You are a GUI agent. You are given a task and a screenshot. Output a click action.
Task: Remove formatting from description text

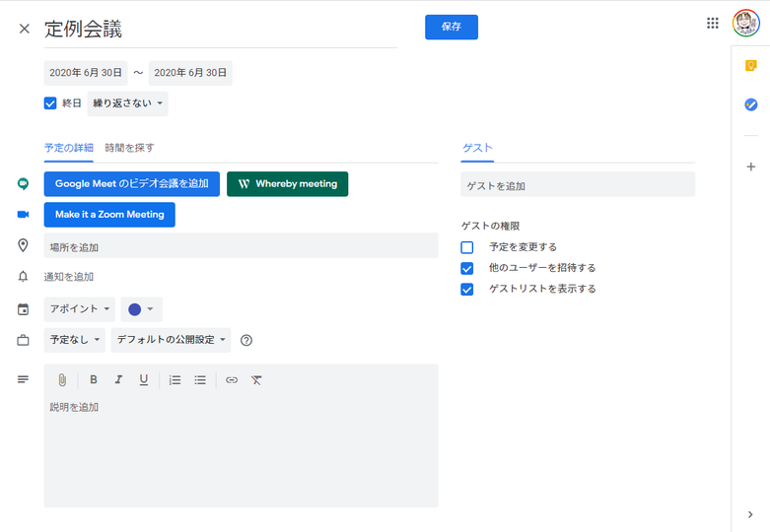coord(256,380)
